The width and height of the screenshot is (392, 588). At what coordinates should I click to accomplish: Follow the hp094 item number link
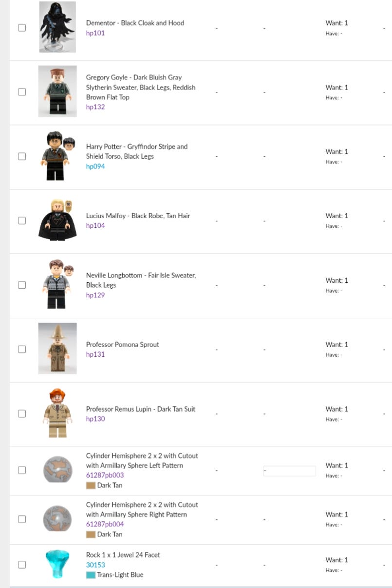[95, 166]
